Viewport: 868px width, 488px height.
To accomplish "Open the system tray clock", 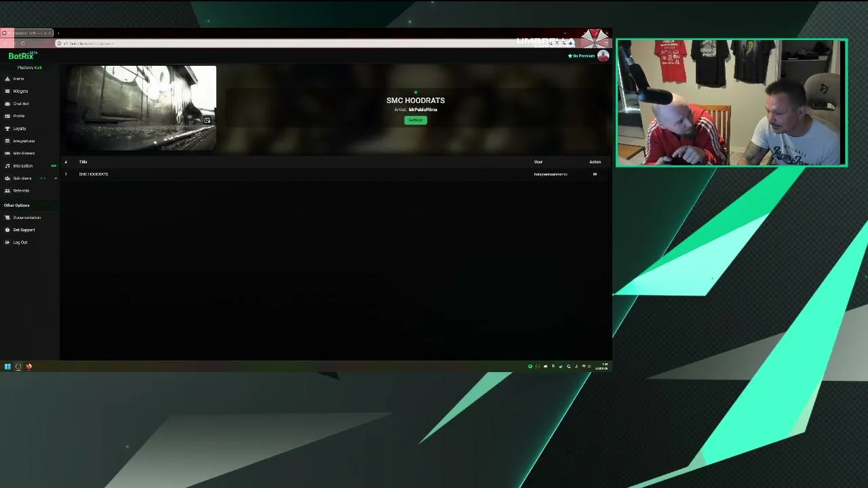I will tap(601, 367).
